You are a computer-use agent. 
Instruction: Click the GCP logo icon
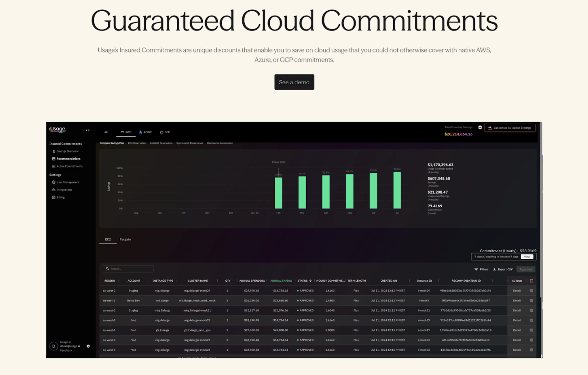(162, 132)
